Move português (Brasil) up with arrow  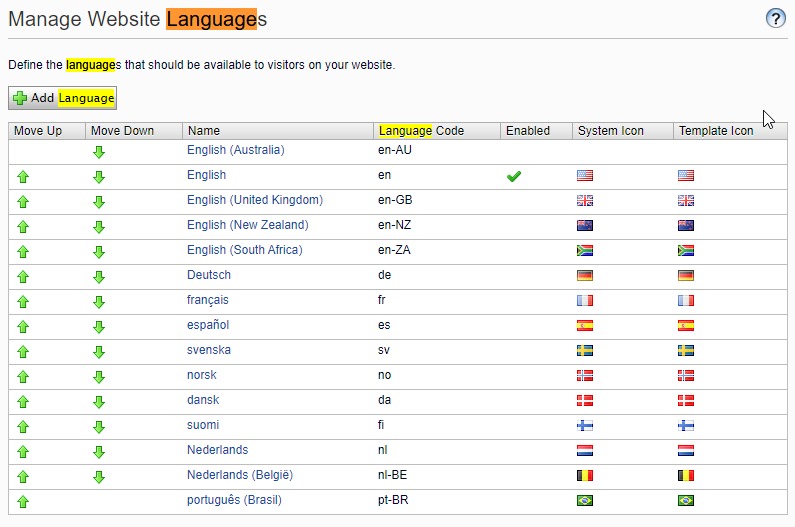tap(23, 502)
